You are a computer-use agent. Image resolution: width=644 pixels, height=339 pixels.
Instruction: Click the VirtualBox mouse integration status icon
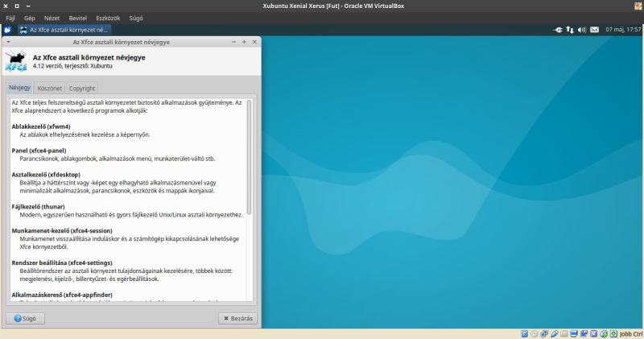coord(604,333)
